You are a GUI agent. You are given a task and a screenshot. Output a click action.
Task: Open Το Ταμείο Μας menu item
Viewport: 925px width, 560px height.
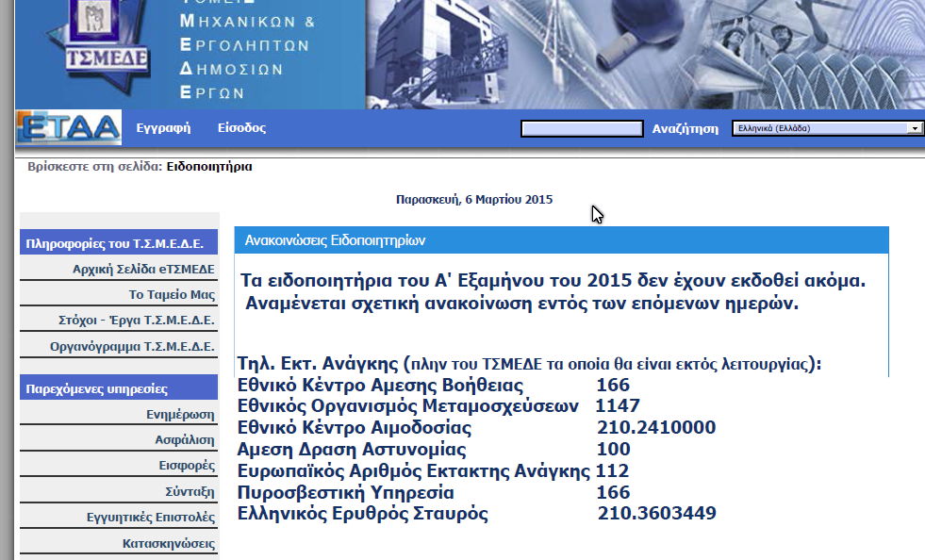point(172,295)
